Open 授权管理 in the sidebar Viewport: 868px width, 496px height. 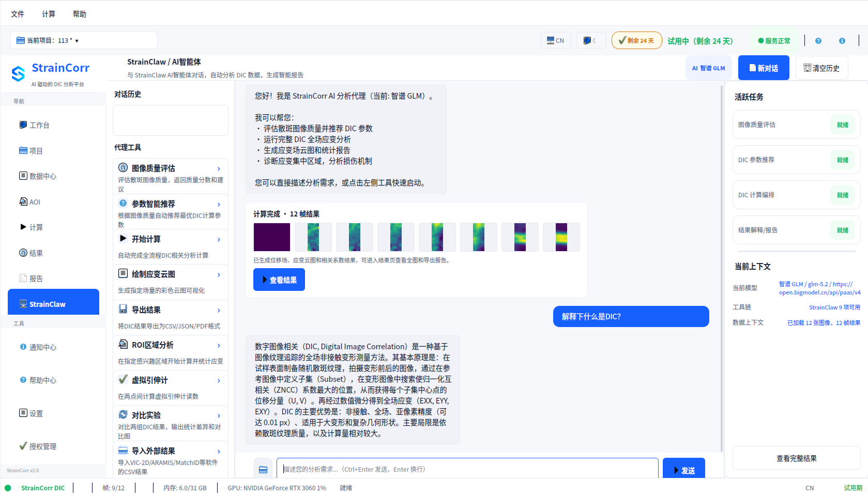coord(53,446)
